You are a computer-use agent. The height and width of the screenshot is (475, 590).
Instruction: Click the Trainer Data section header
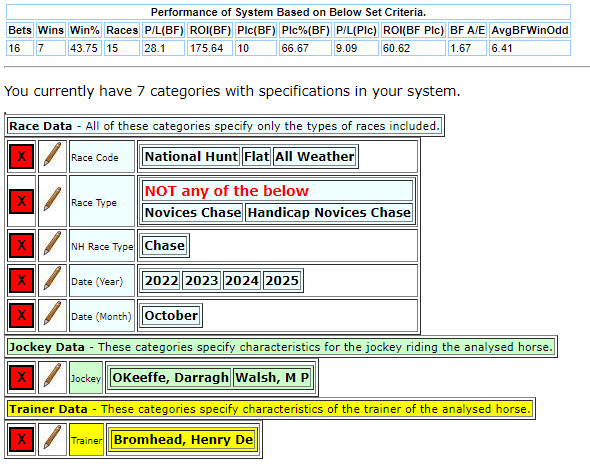270,409
